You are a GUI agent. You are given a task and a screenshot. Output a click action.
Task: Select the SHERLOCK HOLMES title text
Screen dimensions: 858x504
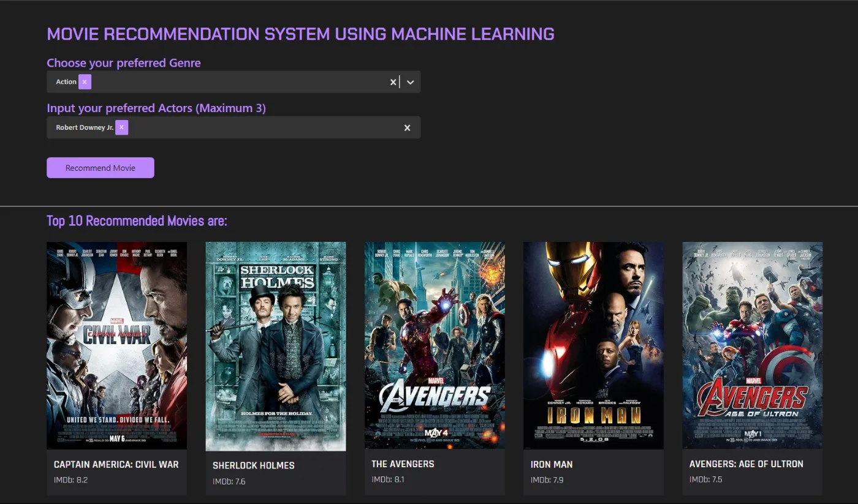coord(254,465)
